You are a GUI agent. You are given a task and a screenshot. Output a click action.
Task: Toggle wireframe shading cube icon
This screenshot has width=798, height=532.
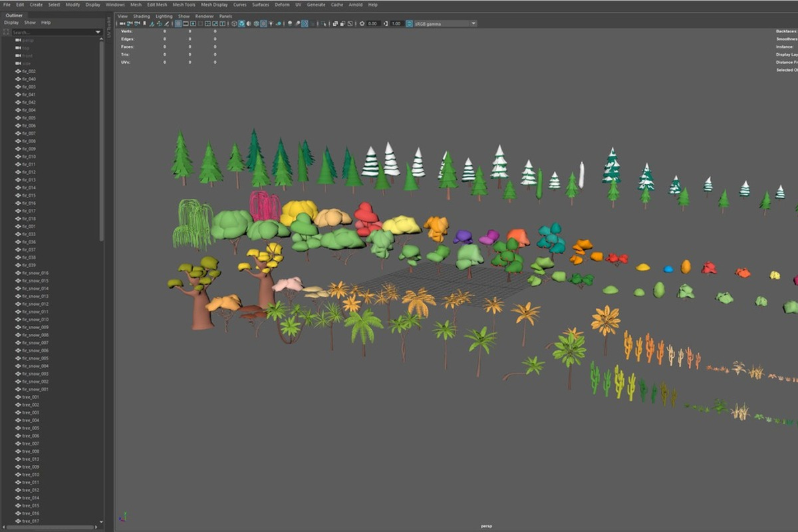pyautogui.click(x=234, y=23)
